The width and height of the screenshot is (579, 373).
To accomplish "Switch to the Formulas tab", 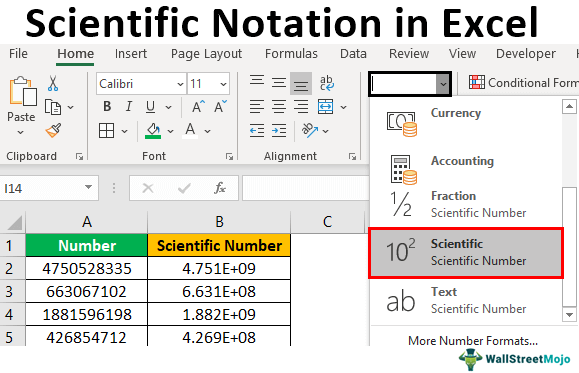I will (x=291, y=54).
